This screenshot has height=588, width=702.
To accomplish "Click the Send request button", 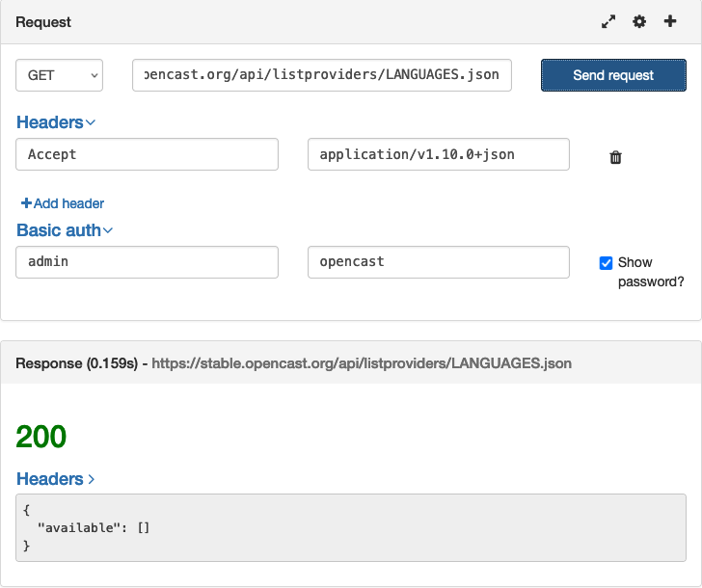I will [x=613, y=75].
